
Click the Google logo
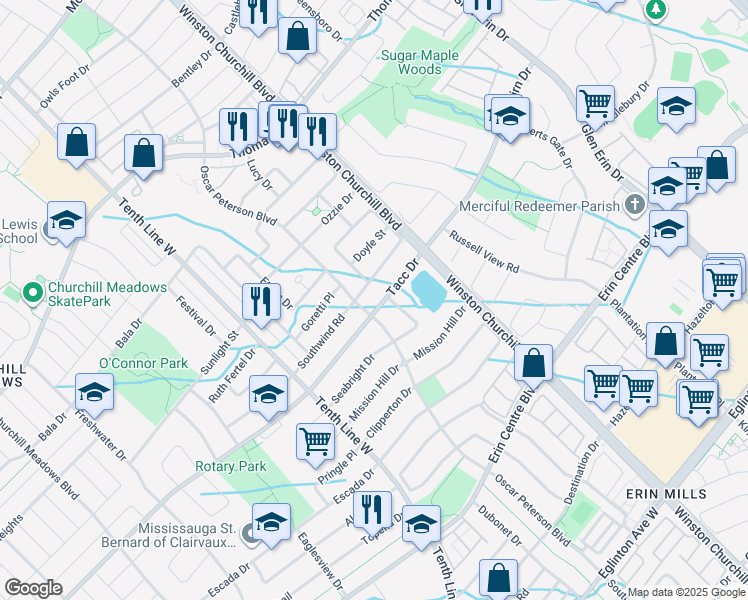tap(34, 588)
